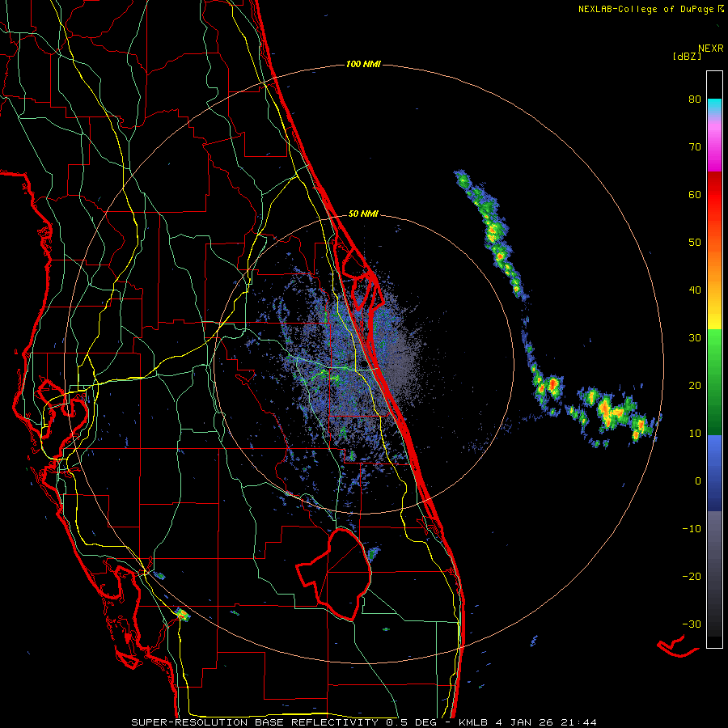Click the 10 dBZ scale label
Screen dimensions: 728x728
tap(695, 434)
